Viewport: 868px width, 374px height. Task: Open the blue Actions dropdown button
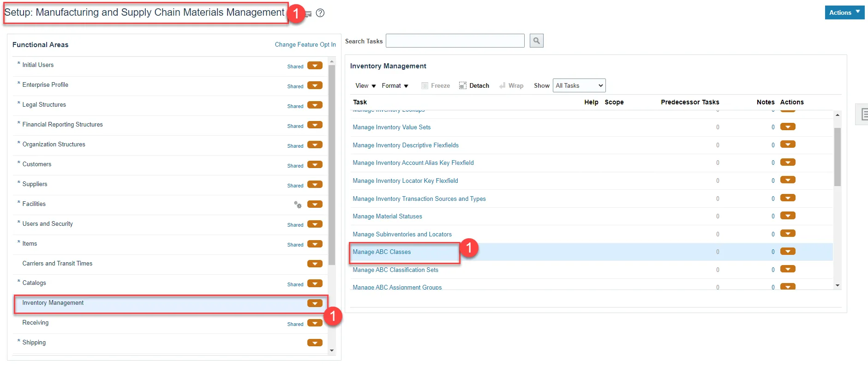[x=844, y=12]
